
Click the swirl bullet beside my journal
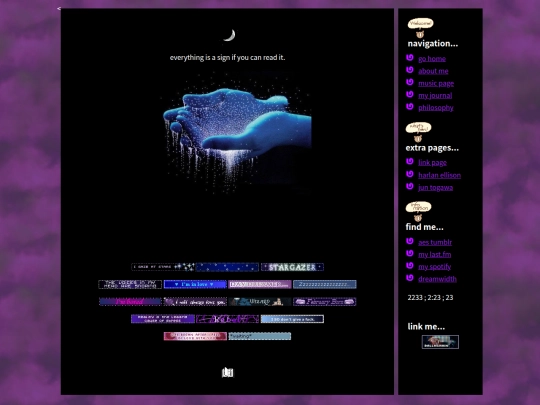409,94
